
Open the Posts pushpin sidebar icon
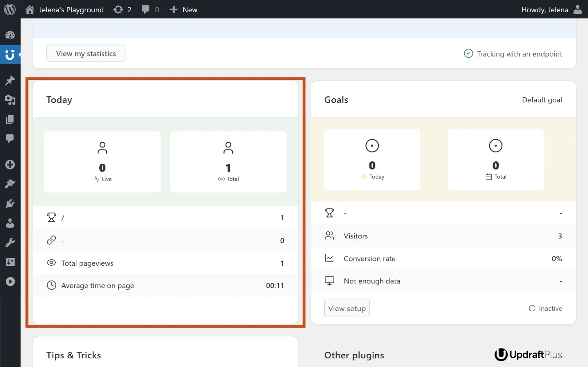pyautogui.click(x=10, y=80)
